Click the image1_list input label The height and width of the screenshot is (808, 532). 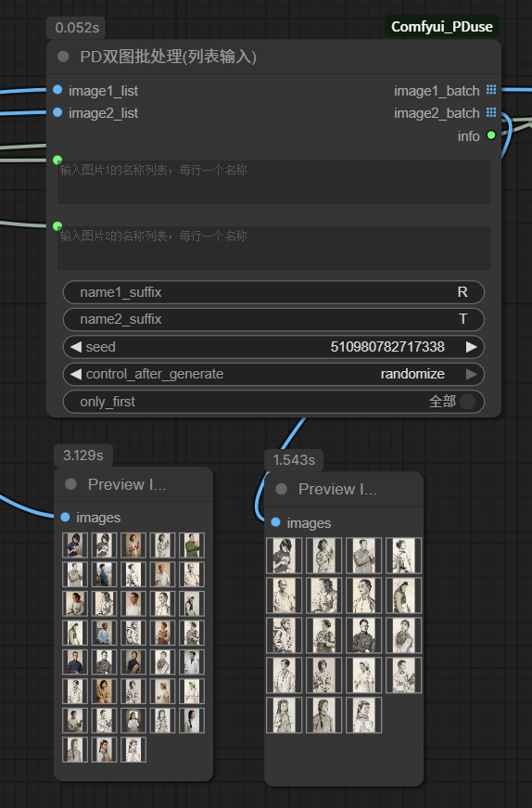(x=103, y=91)
